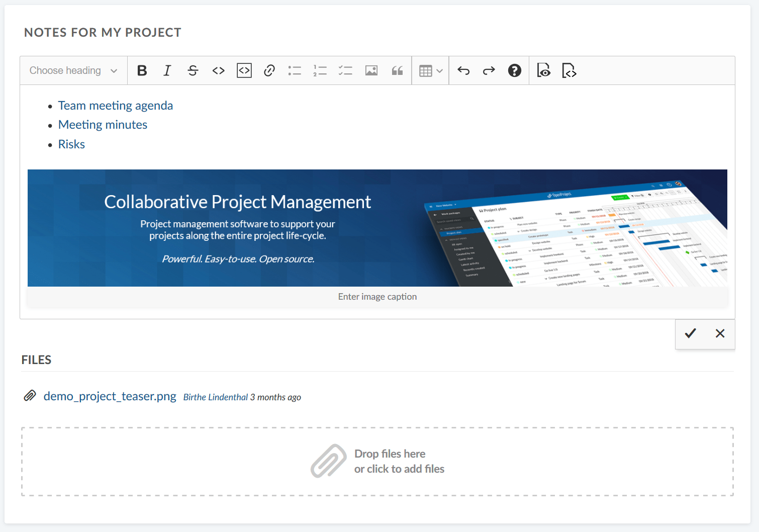Expand the insert table dropdown
The width and height of the screenshot is (759, 532).
pyautogui.click(x=431, y=71)
